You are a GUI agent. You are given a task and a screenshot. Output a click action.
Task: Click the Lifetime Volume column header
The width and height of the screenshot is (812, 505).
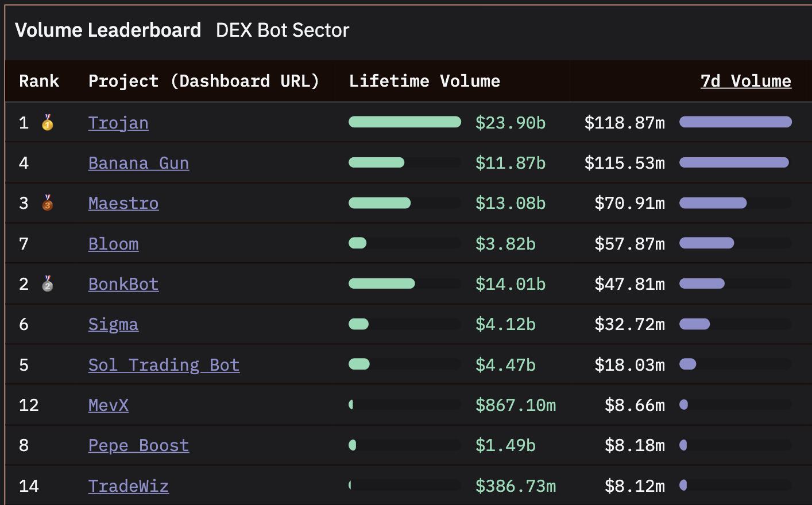coord(424,81)
